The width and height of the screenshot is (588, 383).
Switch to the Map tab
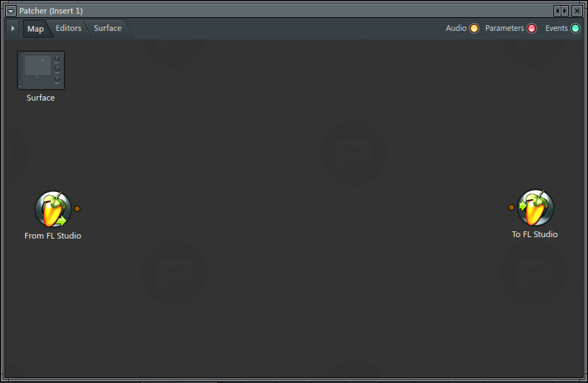tap(36, 29)
